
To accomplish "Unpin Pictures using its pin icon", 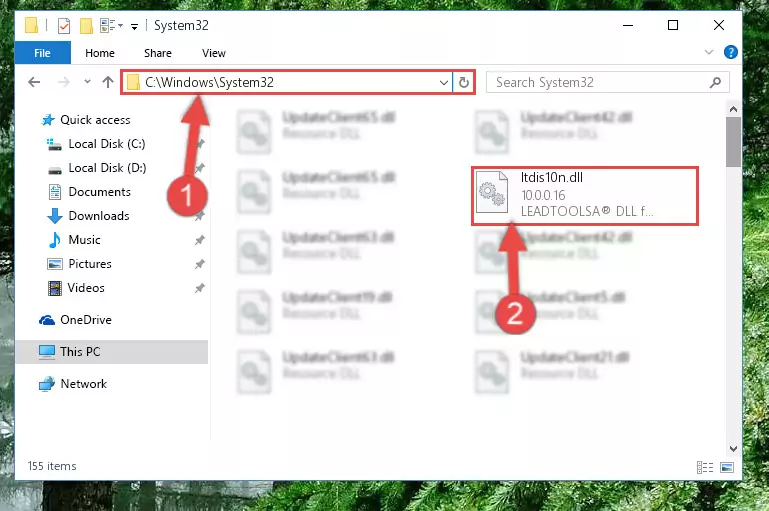I will 199,264.
